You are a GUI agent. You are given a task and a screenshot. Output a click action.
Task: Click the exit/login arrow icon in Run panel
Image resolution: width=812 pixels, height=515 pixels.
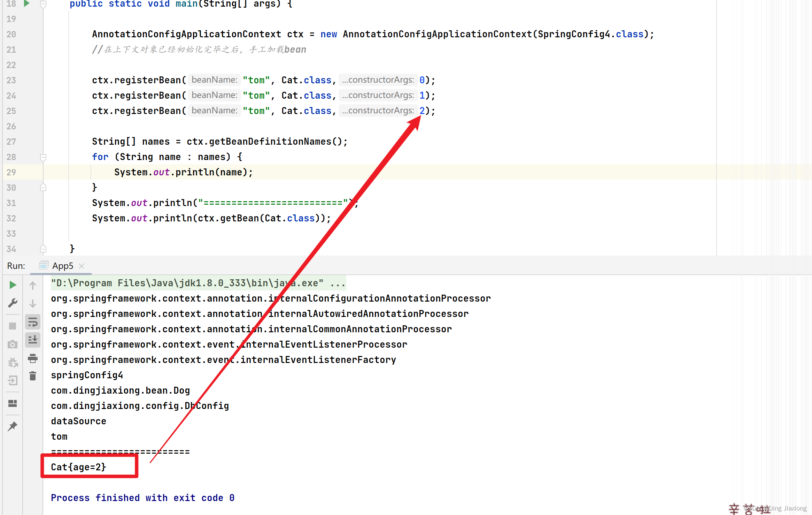click(x=13, y=380)
